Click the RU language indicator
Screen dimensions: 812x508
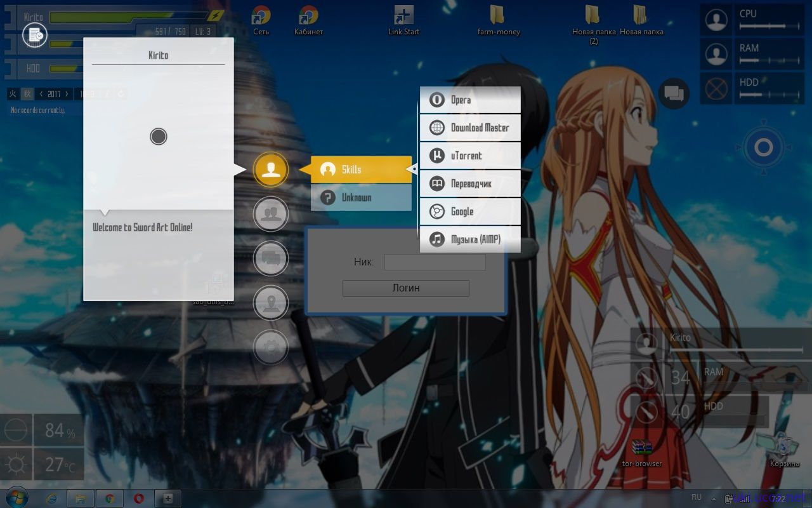(697, 497)
